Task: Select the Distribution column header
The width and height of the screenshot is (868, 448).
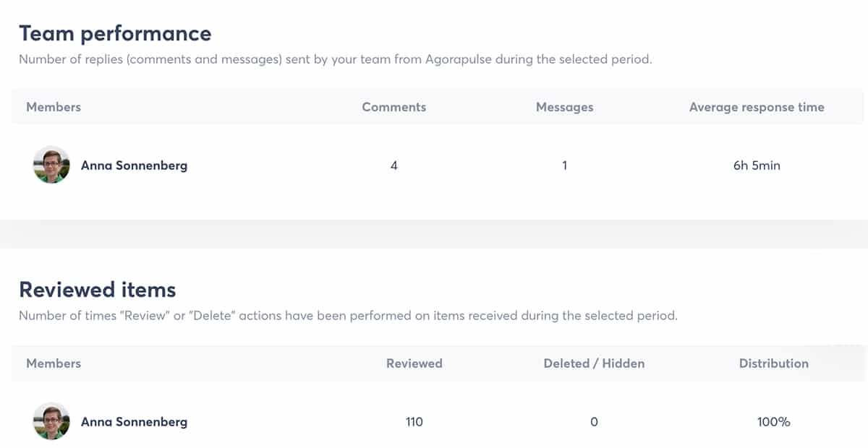Action: (x=773, y=363)
